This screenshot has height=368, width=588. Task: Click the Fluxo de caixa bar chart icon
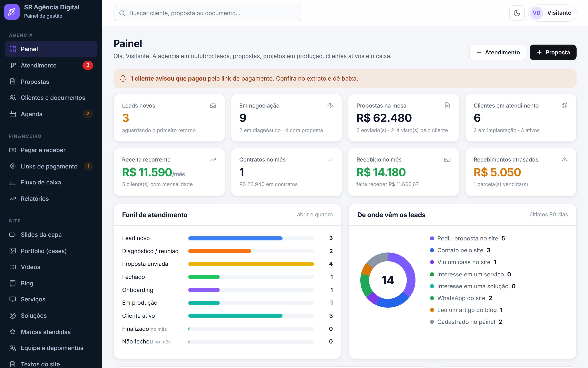click(13, 182)
